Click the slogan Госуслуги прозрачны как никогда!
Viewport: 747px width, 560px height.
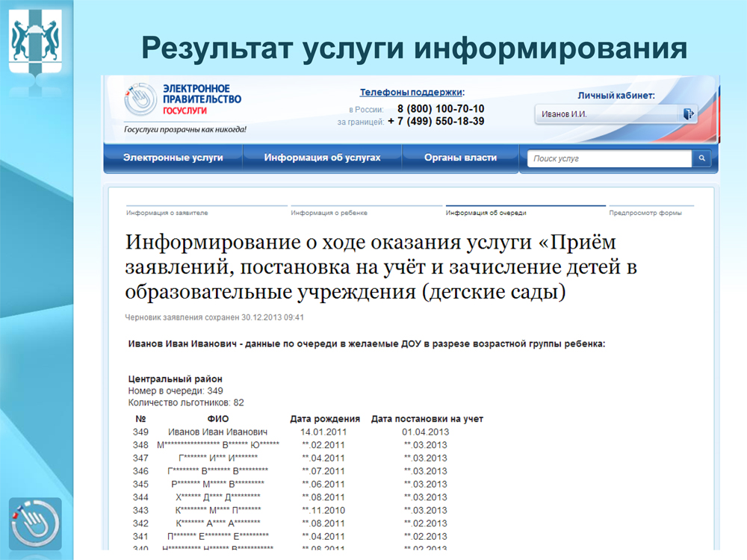[185, 129]
